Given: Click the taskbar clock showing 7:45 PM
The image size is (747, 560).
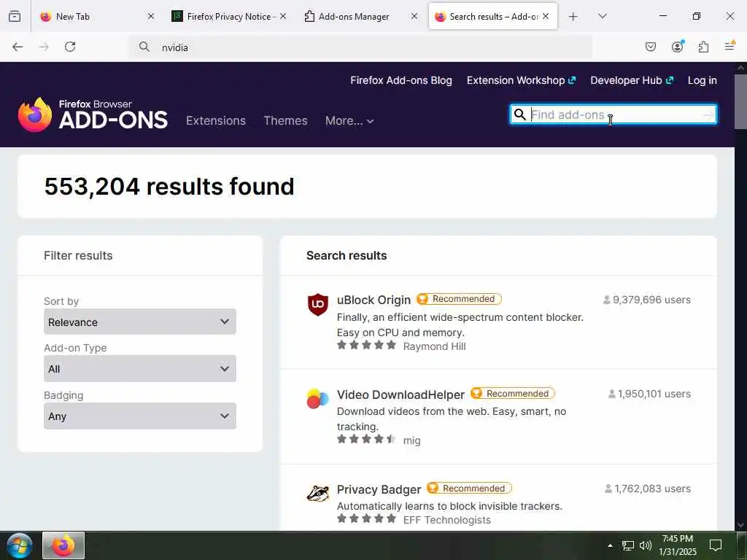Looking at the screenshot, I should (678, 545).
